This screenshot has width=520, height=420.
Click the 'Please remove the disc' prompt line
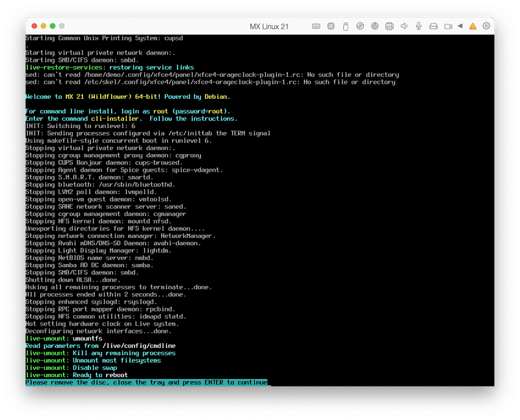click(146, 382)
